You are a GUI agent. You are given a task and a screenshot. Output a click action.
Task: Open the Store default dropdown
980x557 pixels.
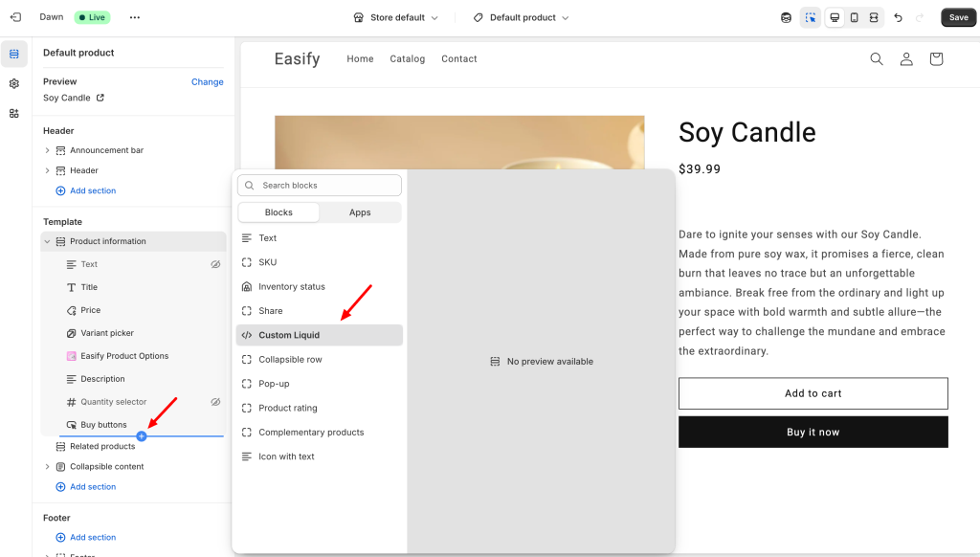pos(396,17)
